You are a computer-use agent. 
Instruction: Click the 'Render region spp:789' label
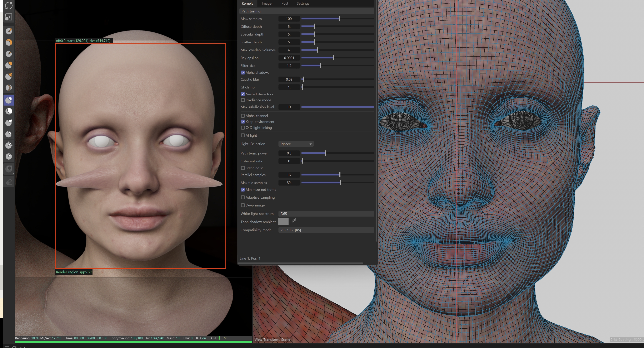pos(74,272)
